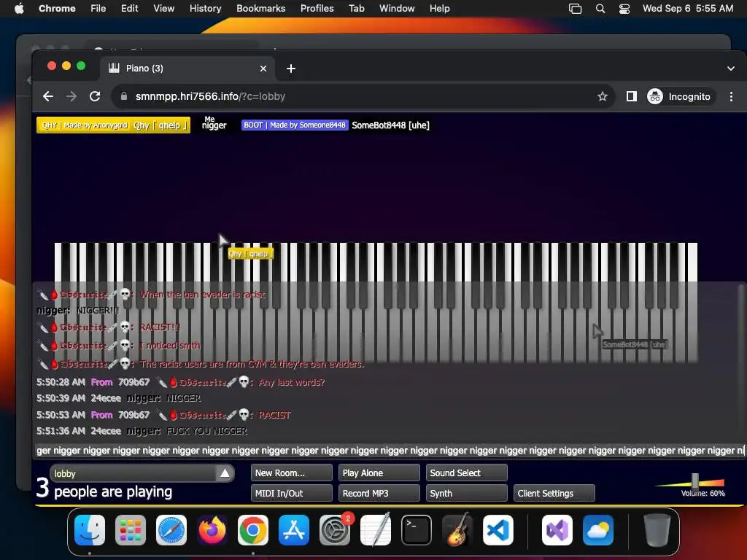Open Finder from the dock
Screen dimensions: 747x560
point(90,530)
